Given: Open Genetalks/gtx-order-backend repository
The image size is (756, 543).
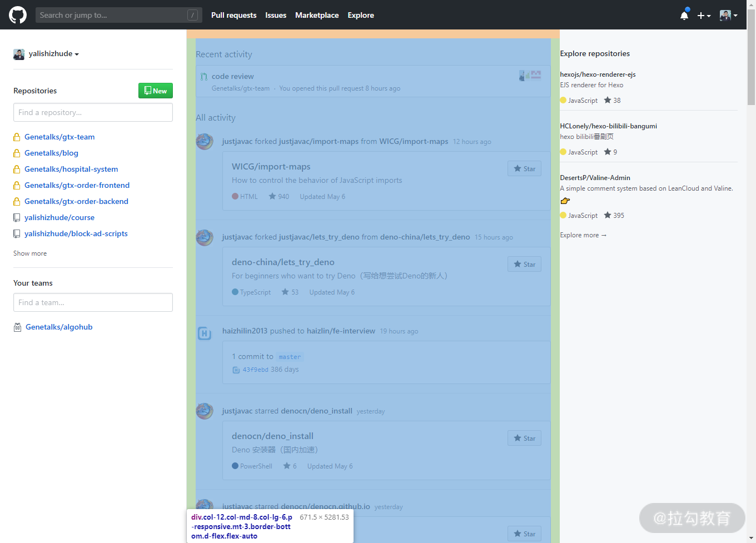Looking at the screenshot, I should [76, 201].
